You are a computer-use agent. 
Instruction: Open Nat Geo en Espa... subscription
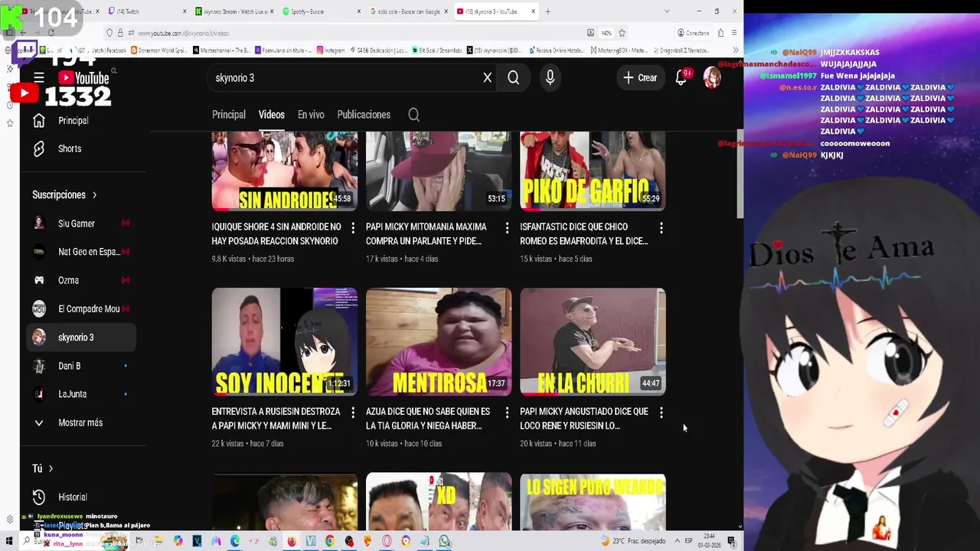point(81,252)
